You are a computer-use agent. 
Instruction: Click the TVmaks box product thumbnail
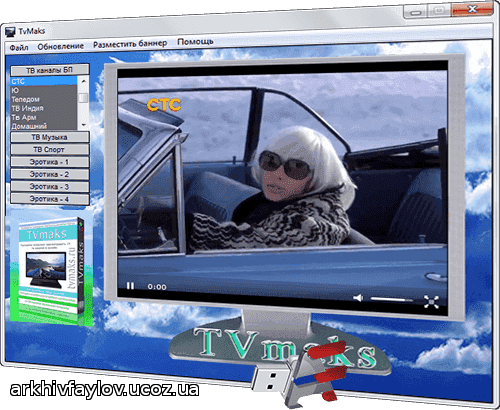51,271
